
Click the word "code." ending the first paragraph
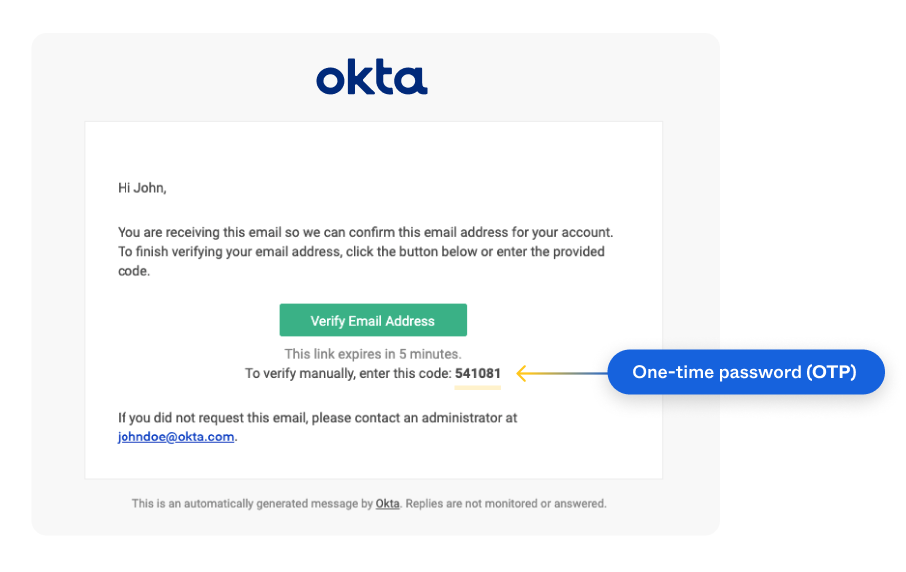[x=134, y=271]
